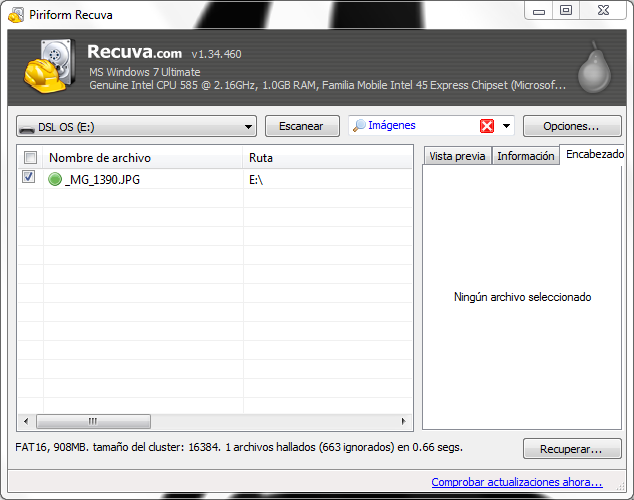Switch to the Información tab
The height and width of the screenshot is (500, 634).
tap(526, 156)
